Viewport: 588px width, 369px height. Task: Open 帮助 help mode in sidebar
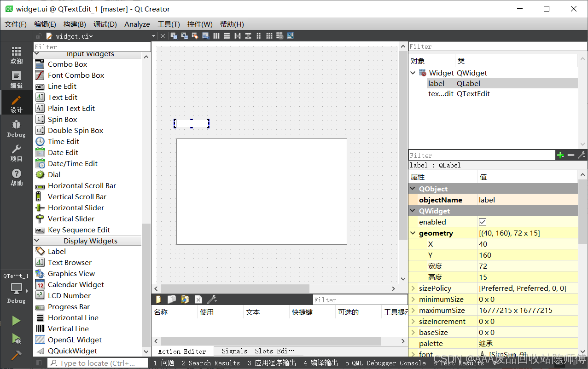(x=17, y=177)
